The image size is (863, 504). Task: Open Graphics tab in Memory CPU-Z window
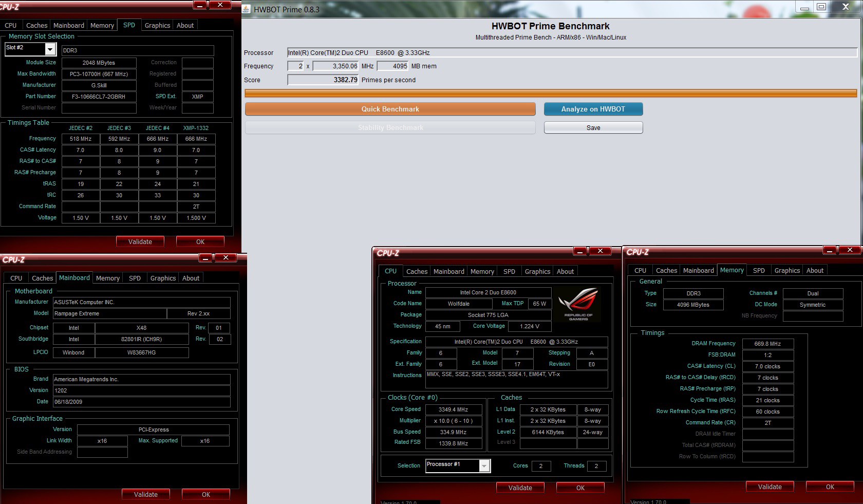[x=787, y=270]
